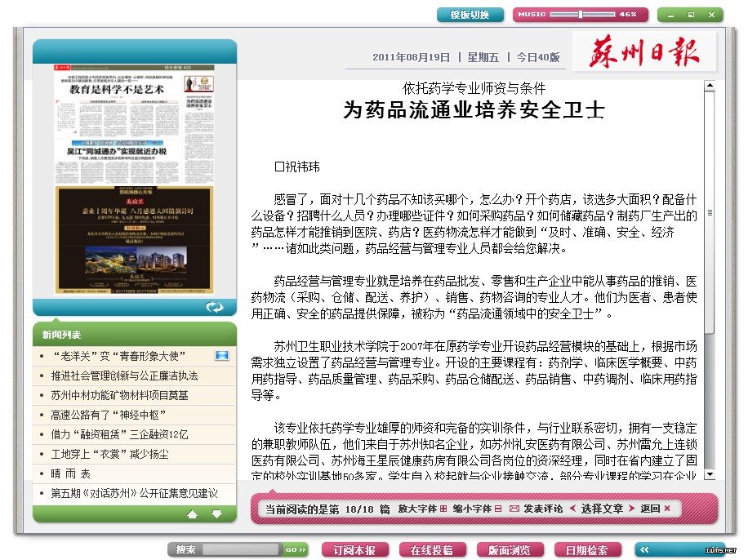The height and width of the screenshot is (560, 748).
Task: Open news item 工地穿上“衣裳”减少扬尘
Action: click(109, 454)
